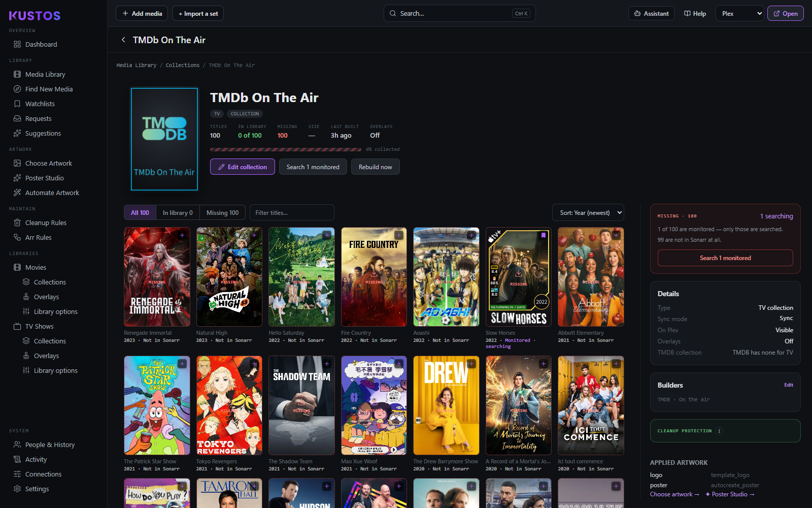Open the Settings gear icon
This screenshot has width=812, height=508.
click(x=17, y=489)
